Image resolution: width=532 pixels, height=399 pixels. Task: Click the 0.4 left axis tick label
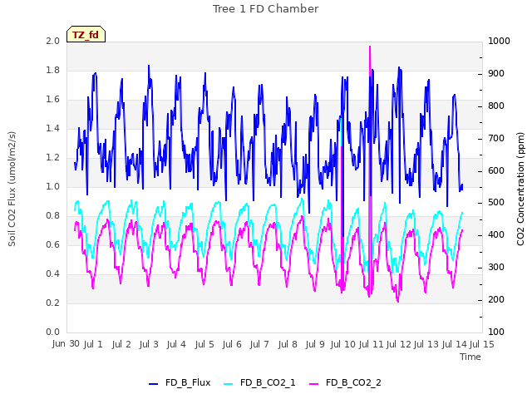tap(52, 273)
